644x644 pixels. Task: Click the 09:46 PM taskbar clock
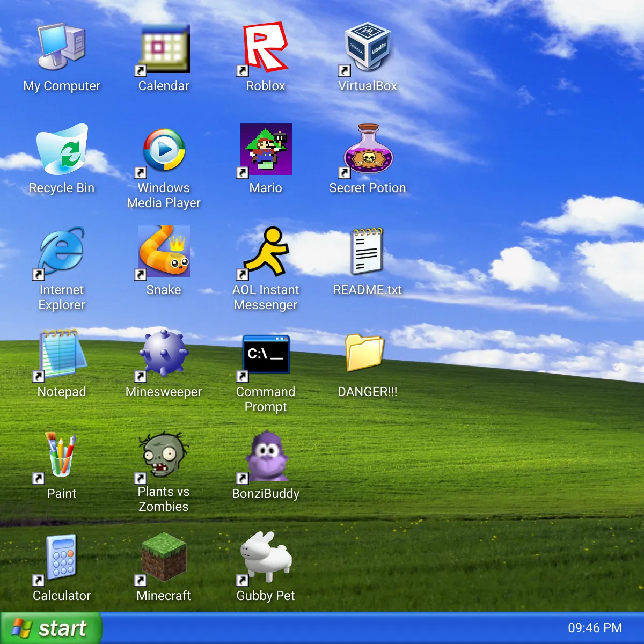click(595, 628)
